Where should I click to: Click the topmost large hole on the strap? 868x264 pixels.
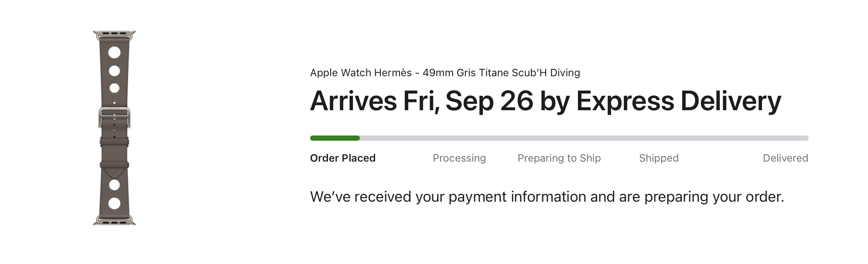pos(114,53)
